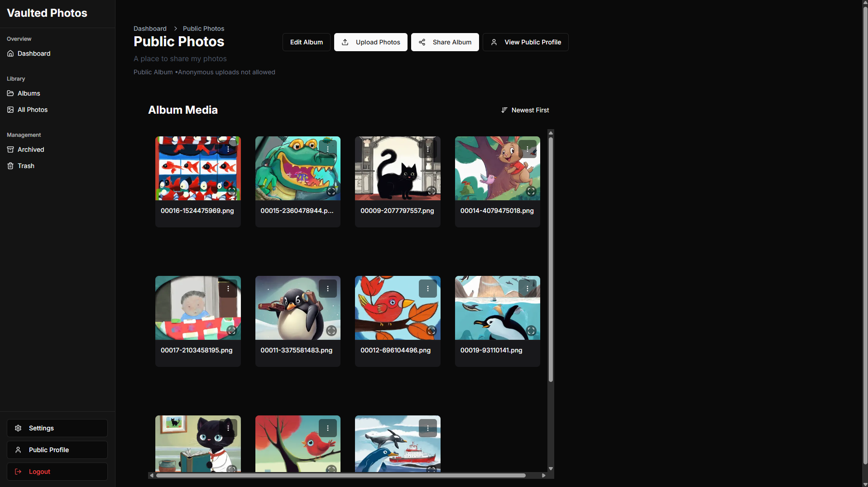Click Share Album button
This screenshot has width=868, height=487.
445,42
